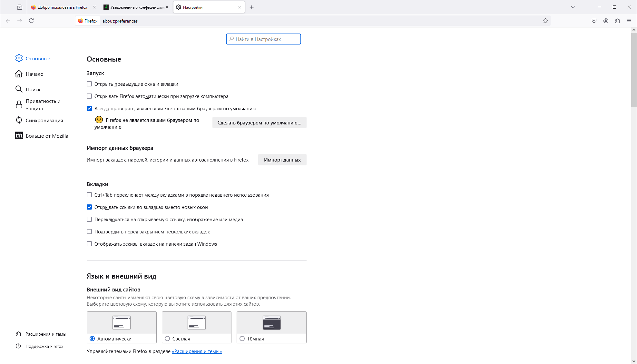Enable Открывать Firefox автоматически при загрузке компьютера
637x364 pixels.
(x=89, y=96)
